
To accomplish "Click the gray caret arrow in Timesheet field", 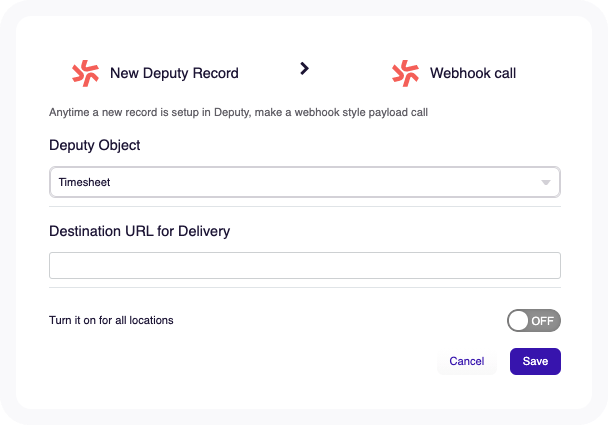I will pos(546,183).
